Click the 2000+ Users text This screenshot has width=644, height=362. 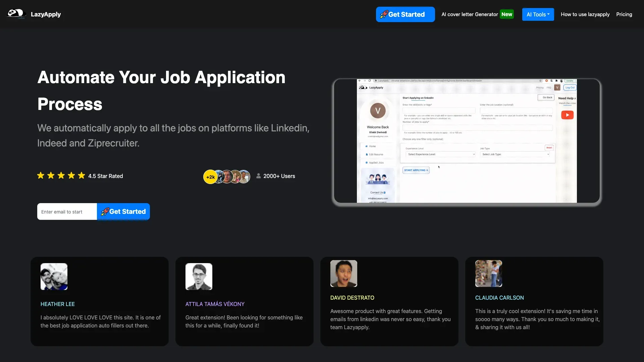click(x=279, y=176)
